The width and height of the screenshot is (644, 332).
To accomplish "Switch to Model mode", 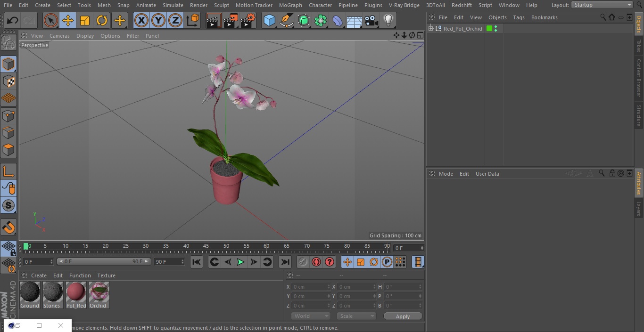I will pos(8,64).
